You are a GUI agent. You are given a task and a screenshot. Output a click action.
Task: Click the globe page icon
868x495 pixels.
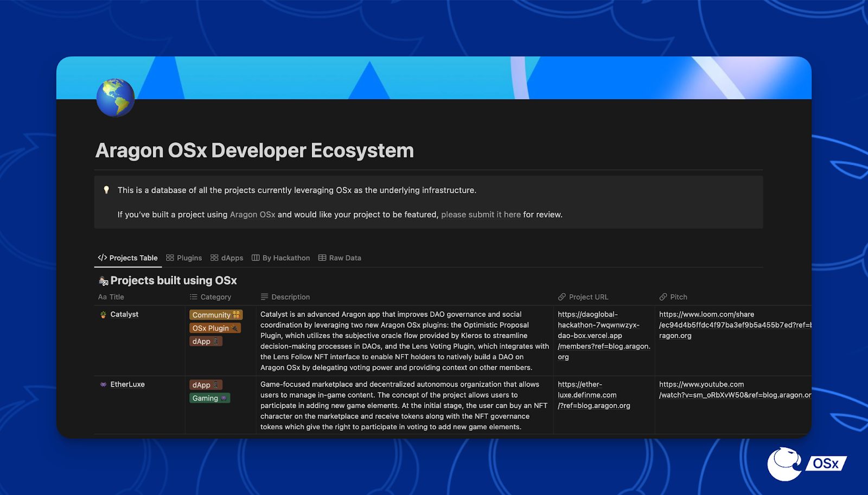click(116, 98)
